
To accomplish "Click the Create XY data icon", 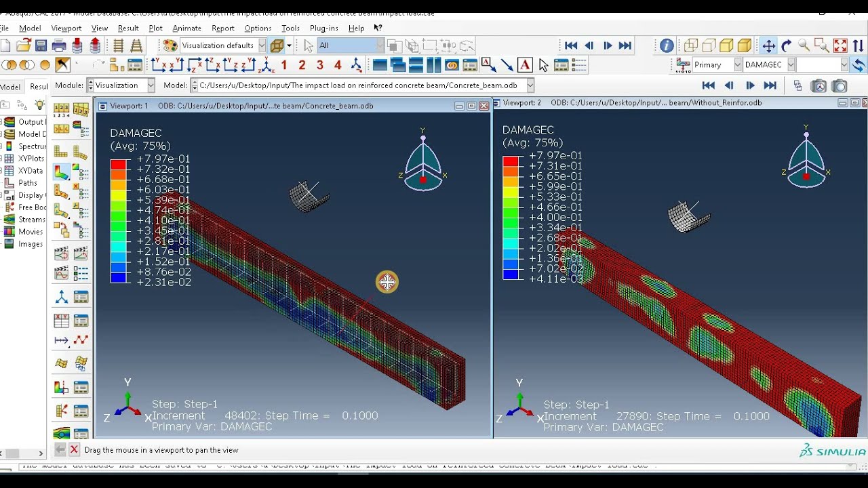I will coord(62,320).
